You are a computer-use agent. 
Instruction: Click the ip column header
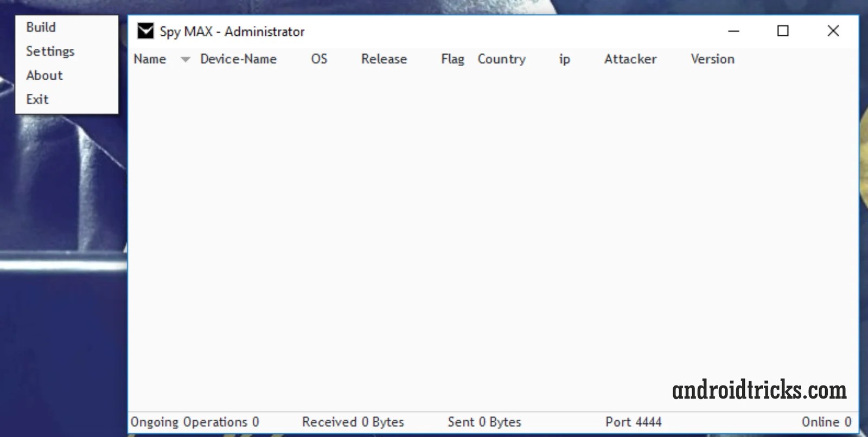564,59
